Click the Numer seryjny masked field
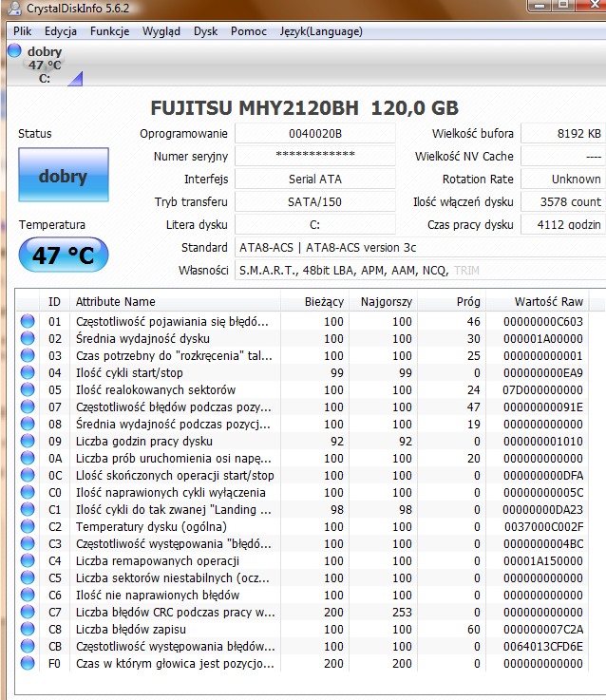This screenshot has height=700, width=606. pos(315,157)
